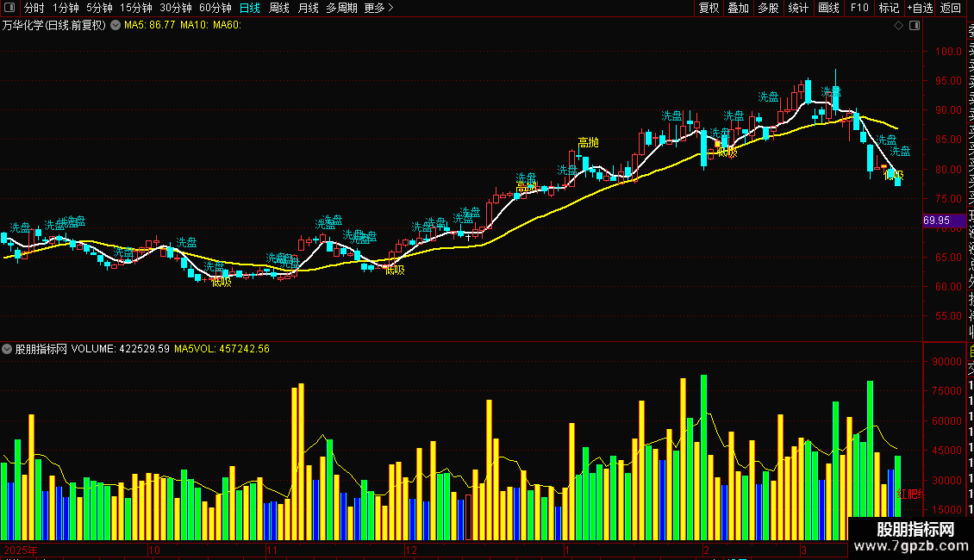Click the 万华化学(日线.前复权) chart title
This screenshot has height=560, width=974.
[54, 26]
